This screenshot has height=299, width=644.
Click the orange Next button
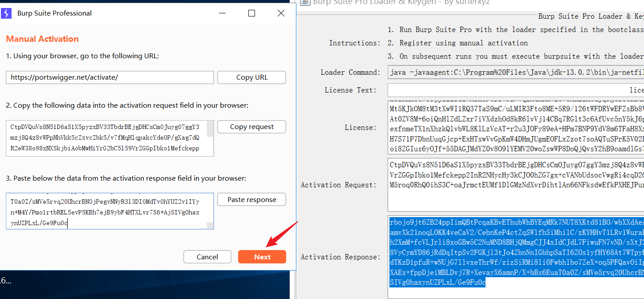(x=262, y=257)
